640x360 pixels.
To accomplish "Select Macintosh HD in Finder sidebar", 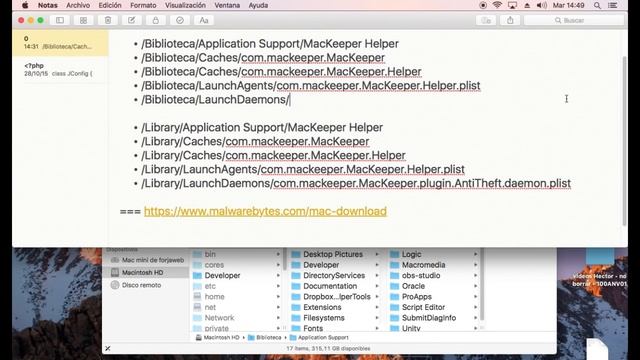I will [x=148, y=272].
